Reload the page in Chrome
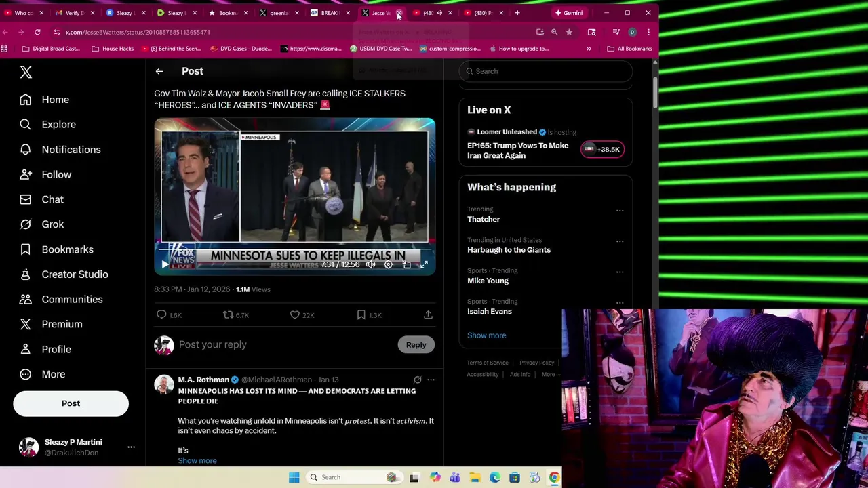Screen dimensions: 868x488 [37, 32]
